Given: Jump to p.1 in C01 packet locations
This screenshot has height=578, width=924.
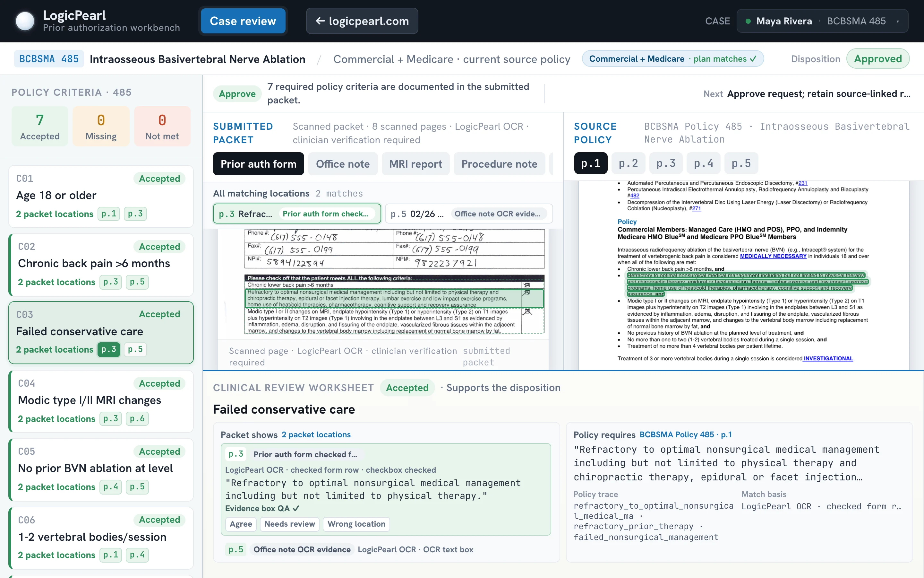Looking at the screenshot, I should pos(109,214).
